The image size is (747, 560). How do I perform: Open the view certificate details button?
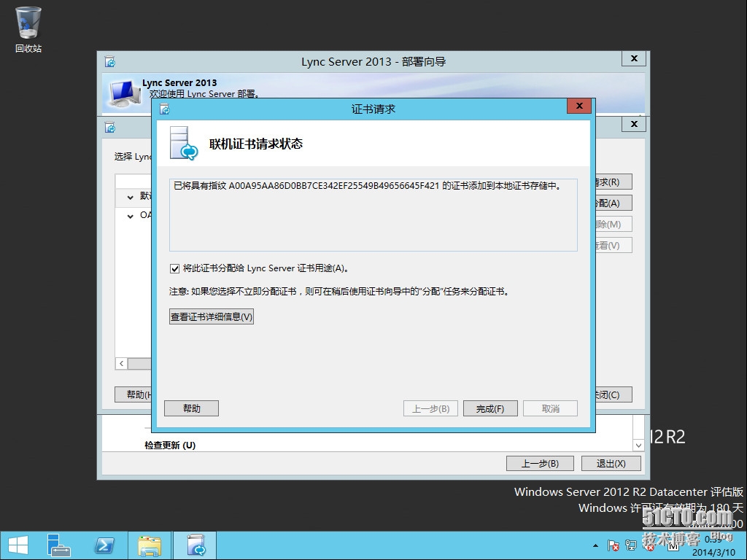[x=212, y=316]
